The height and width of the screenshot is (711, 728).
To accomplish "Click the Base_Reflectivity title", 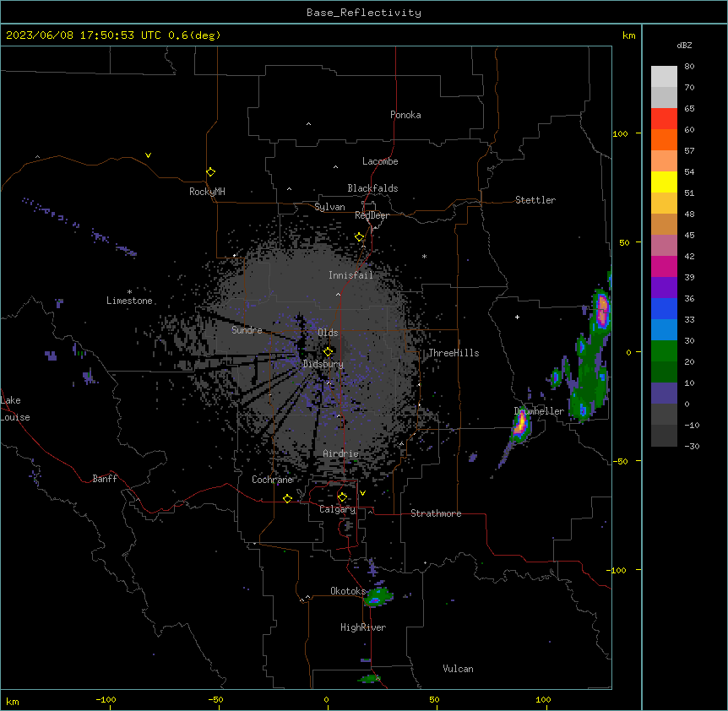I will click(364, 13).
